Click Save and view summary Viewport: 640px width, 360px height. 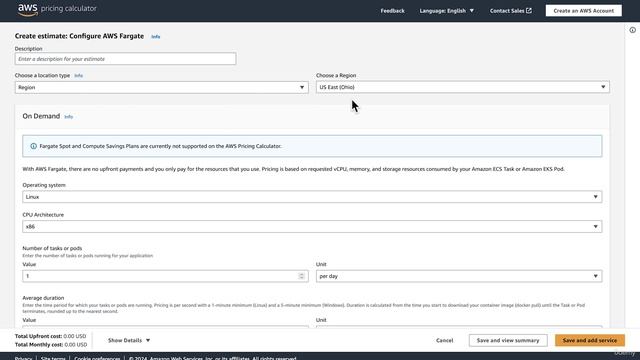point(508,340)
